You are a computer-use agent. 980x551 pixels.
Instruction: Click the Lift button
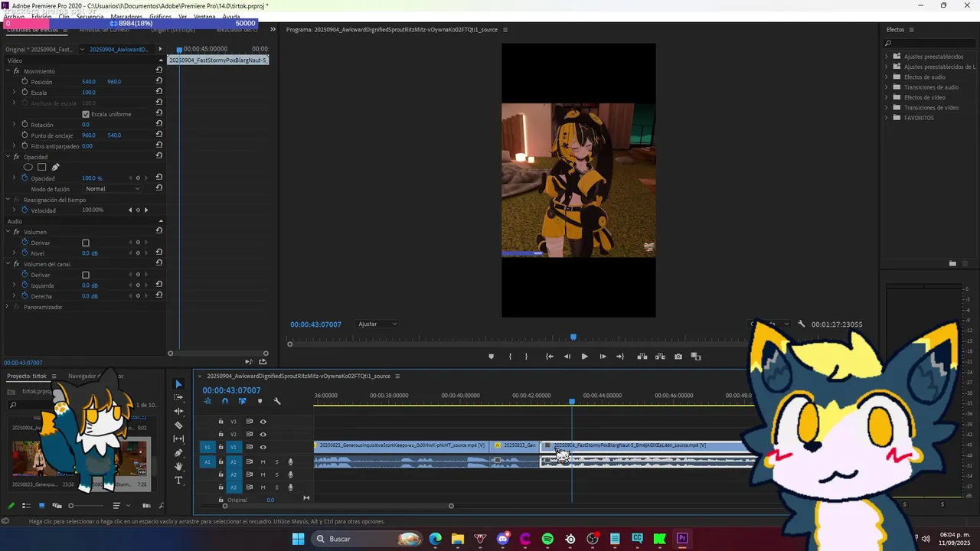click(x=642, y=357)
